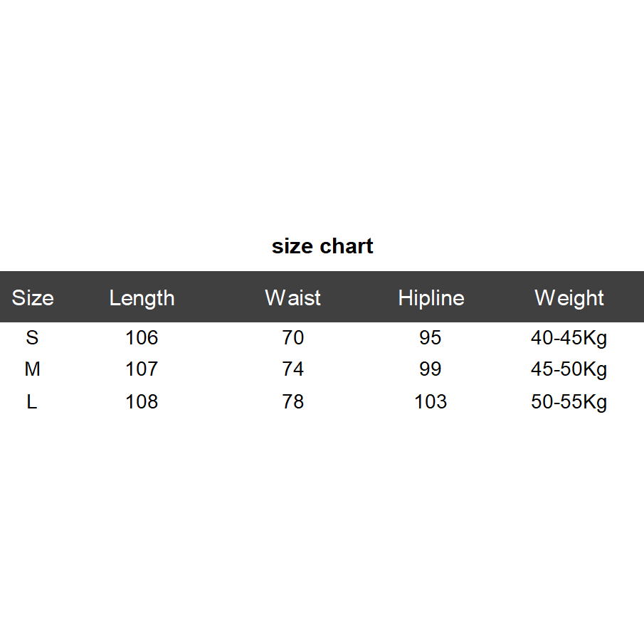Click the Hipline column header
Screen dimensions: 644x644
point(431,297)
